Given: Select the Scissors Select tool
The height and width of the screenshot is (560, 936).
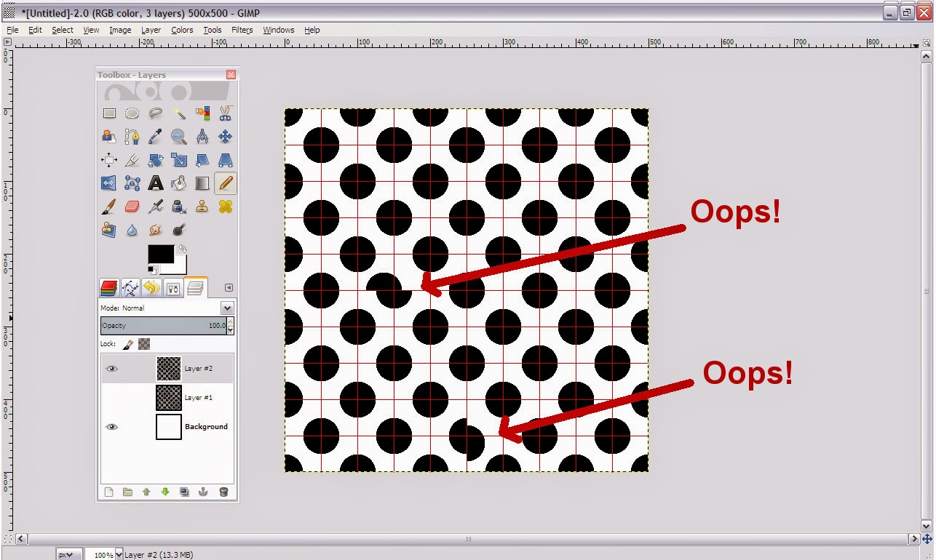Looking at the screenshot, I should pos(226,113).
